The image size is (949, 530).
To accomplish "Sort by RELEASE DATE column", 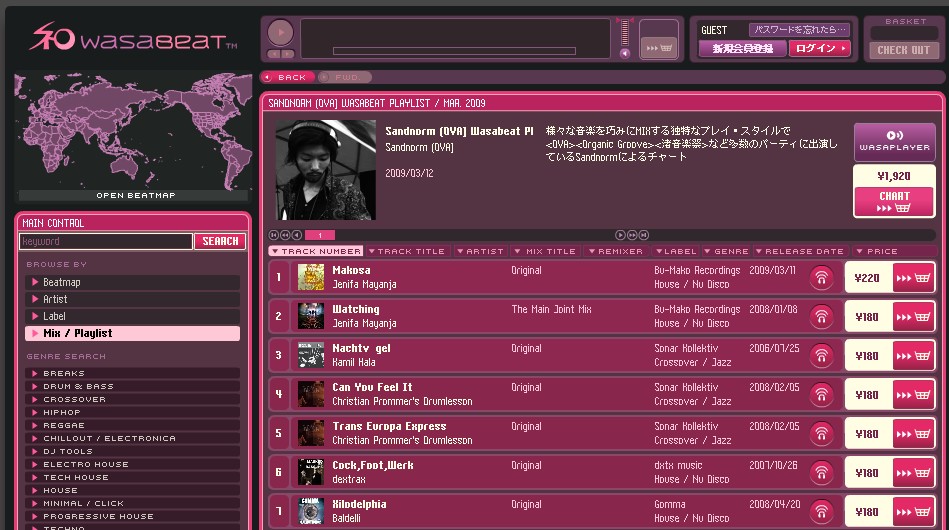I will 800,251.
